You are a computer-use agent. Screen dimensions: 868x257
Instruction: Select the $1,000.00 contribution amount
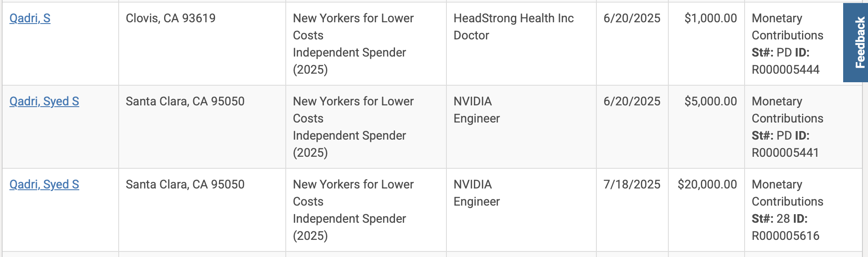(x=710, y=18)
